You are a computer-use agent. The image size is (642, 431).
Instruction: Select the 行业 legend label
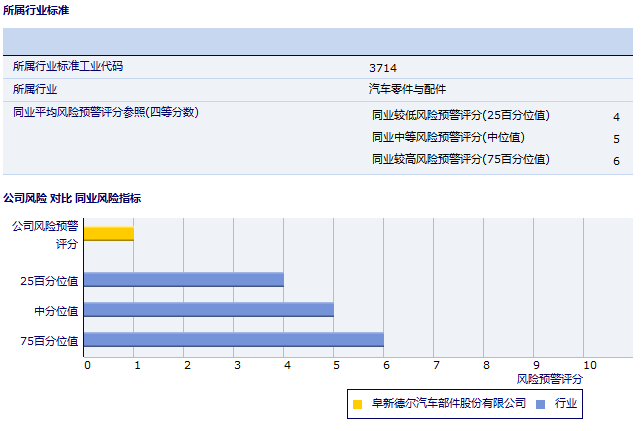point(566,404)
